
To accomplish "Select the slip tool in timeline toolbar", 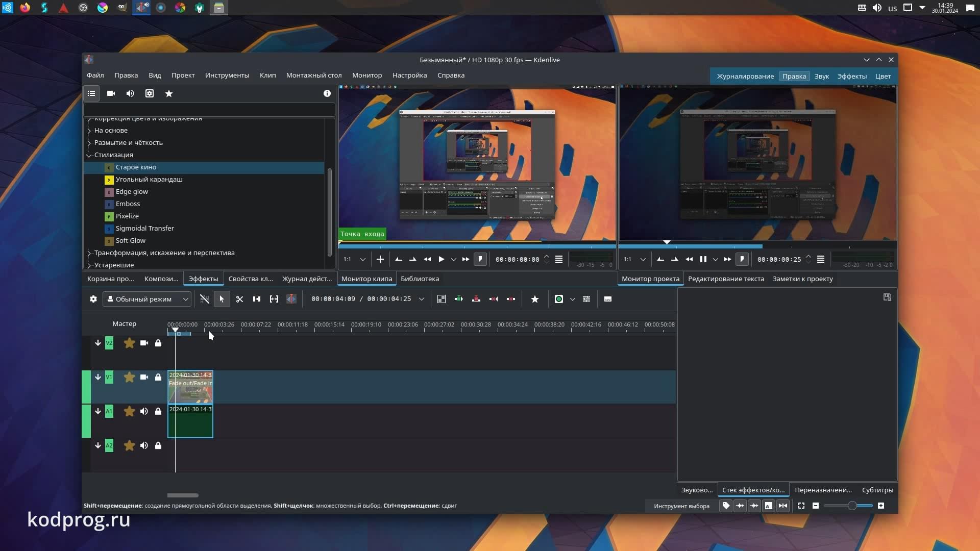I will click(x=274, y=299).
